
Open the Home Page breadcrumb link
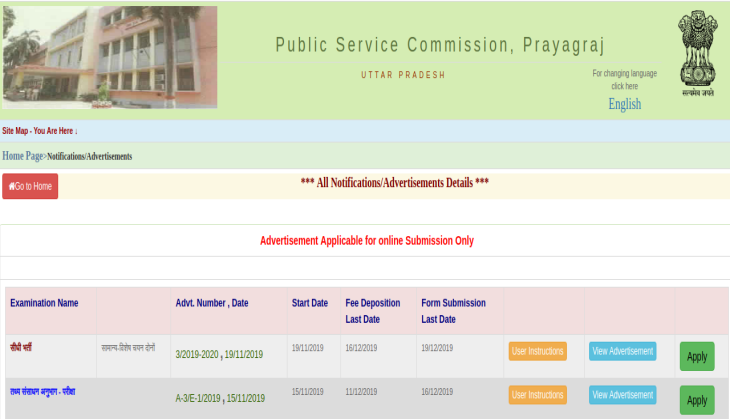point(22,156)
